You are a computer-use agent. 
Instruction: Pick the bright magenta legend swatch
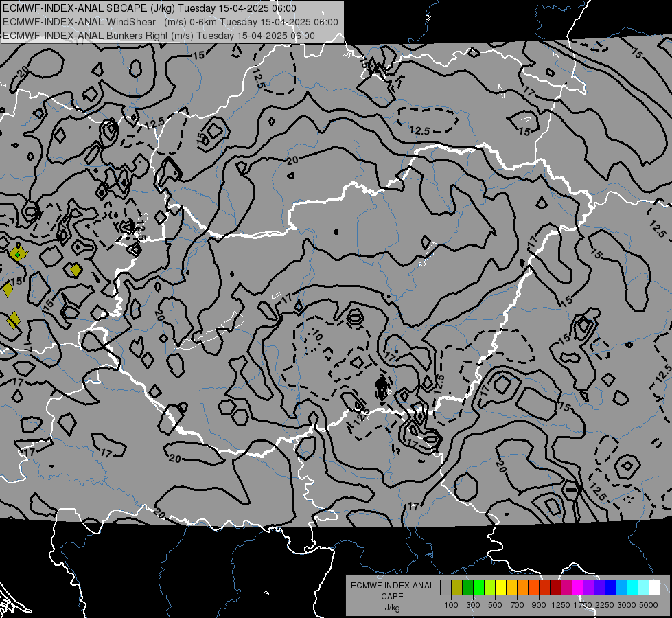578,588
